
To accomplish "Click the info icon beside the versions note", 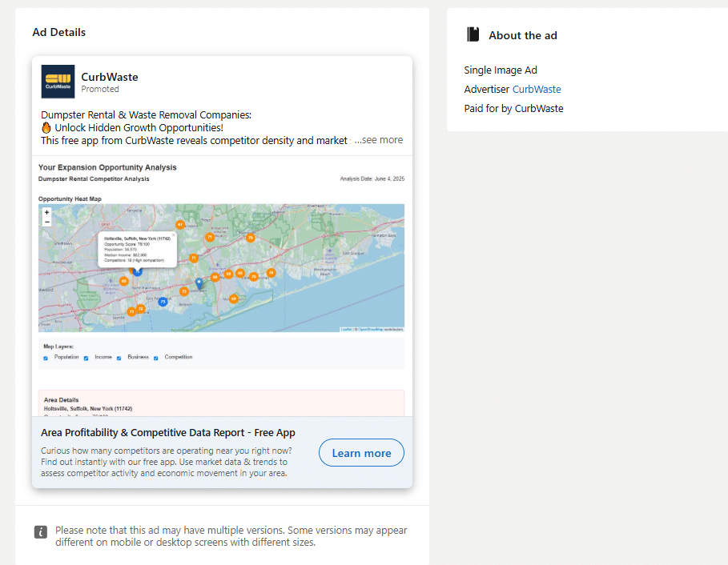I will (41, 532).
